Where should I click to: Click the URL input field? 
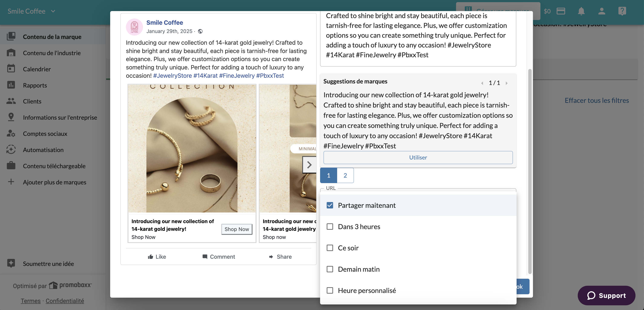(418, 190)
